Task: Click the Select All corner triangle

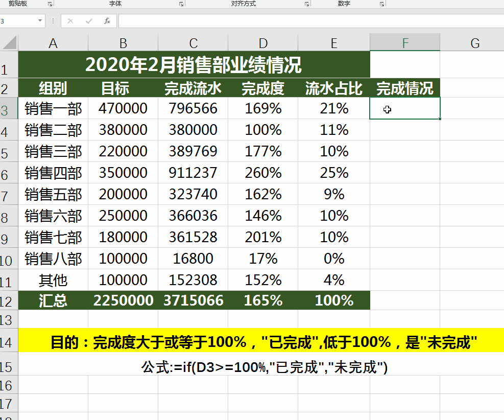Action: 9,42
